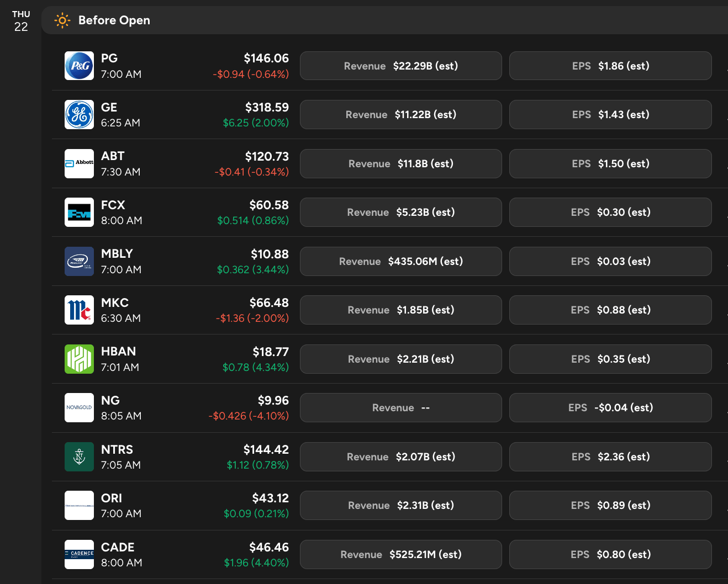The image size is (728, 584).
Task: Open the MKC ticker symbol
Action: (115, 302)
